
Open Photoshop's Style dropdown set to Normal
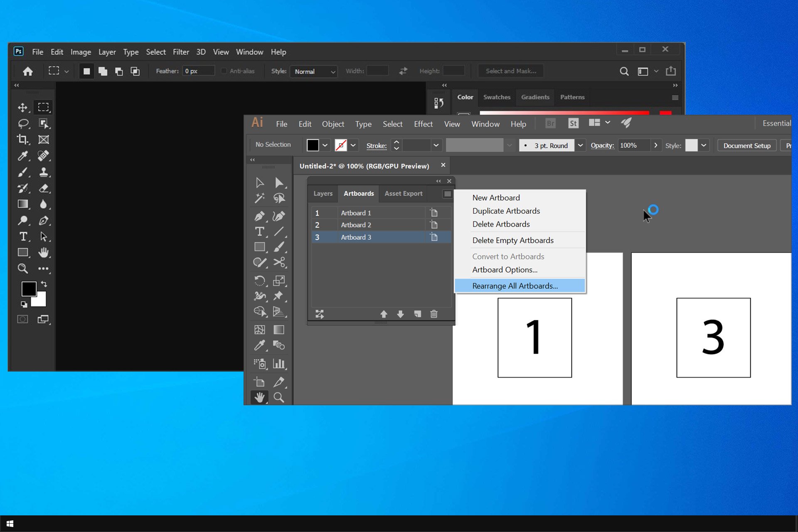coord(314,71)
